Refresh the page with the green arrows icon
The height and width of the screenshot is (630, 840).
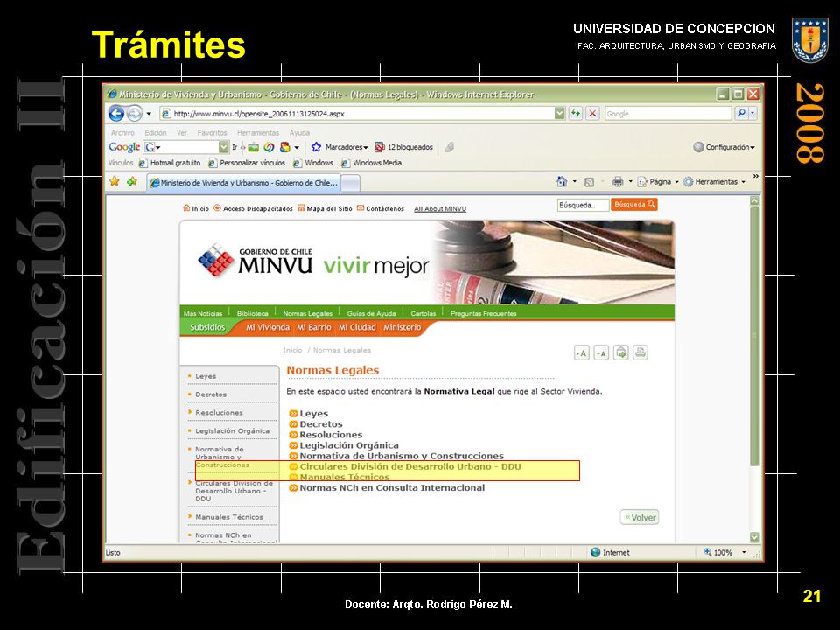coord(576,113)
